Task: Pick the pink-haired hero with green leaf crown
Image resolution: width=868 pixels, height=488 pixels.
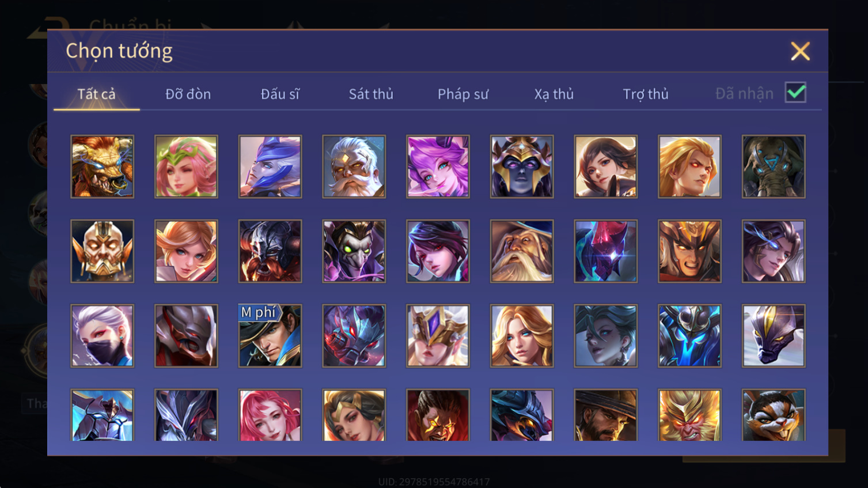Action: tap(186, 167)
